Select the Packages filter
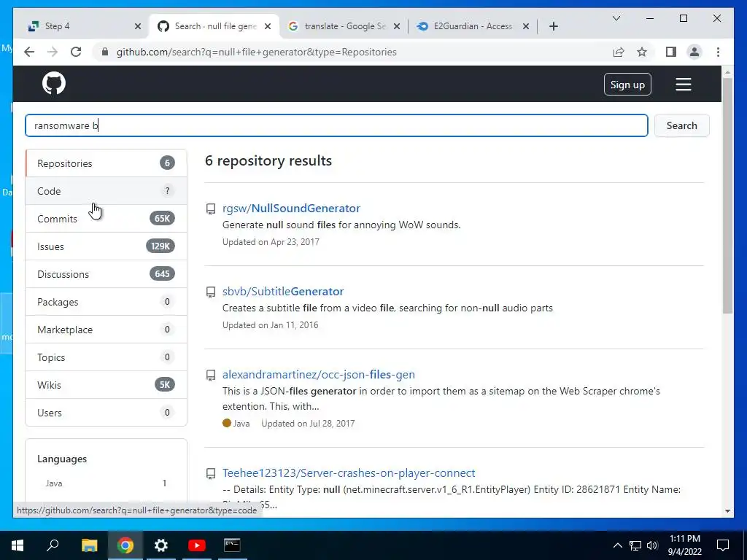This screenshot has height=560, width=747. point(106,302)
